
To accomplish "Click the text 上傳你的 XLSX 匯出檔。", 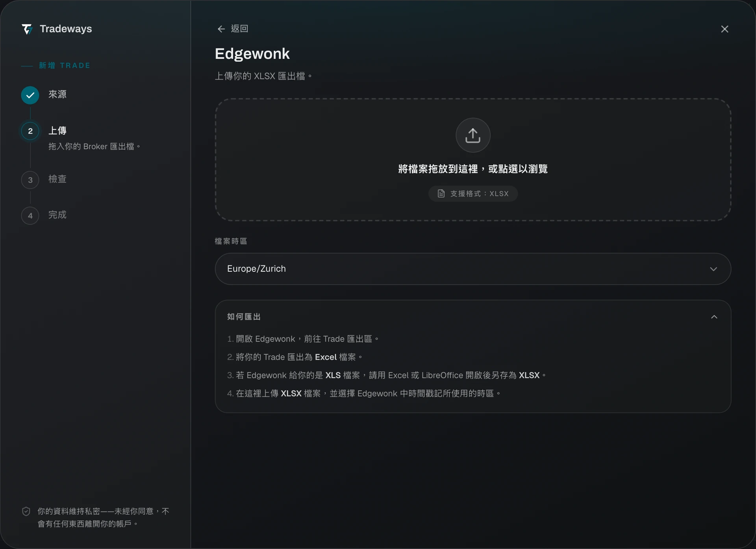I will coord(263,76).
